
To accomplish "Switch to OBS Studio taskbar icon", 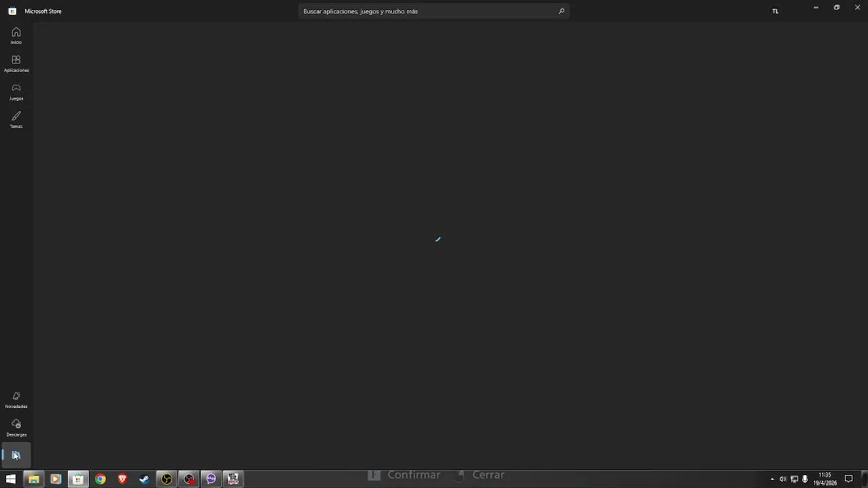I will pos(167,479).
